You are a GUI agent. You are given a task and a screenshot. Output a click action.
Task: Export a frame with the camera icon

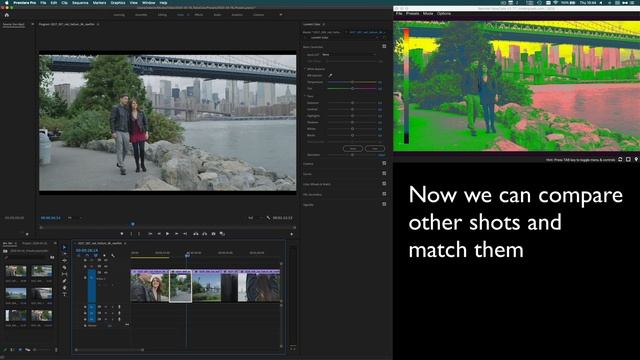coord(213,234)
